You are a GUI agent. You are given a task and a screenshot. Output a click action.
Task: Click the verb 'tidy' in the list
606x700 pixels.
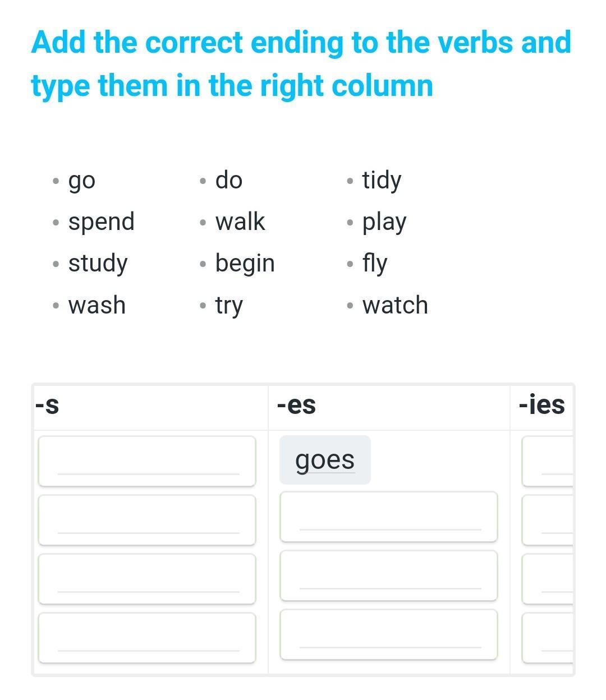click(382, 180)
